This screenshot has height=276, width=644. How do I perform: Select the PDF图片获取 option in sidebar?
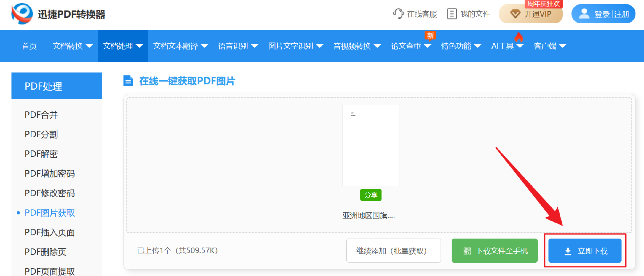pyautogui.click(x=49, y=213)
